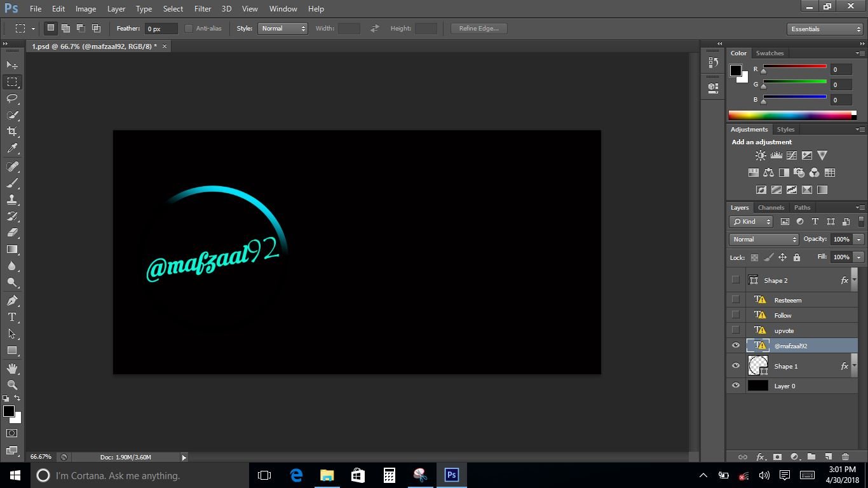
Task: Select the Brush tool
Action: [x=12, y=183]
